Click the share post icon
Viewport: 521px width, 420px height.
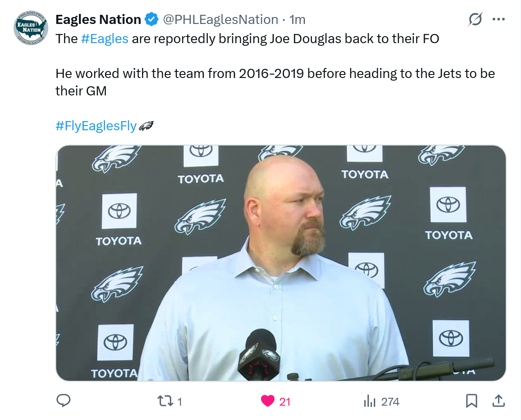pos(498,401)
